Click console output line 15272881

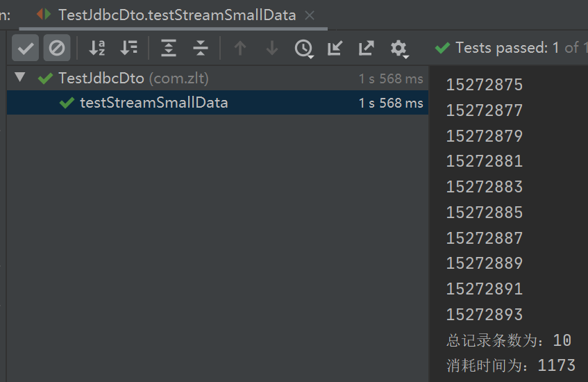tap(484, 161)
